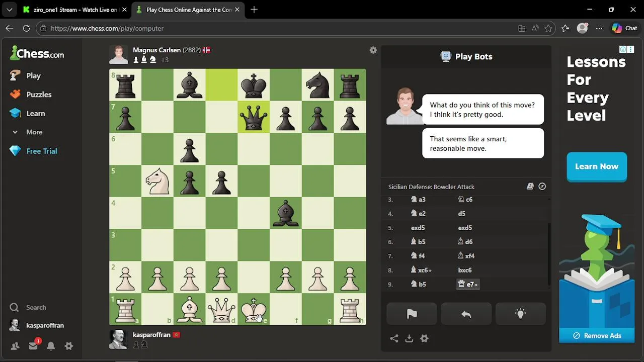Select the white queen on d1

[221, 309]
